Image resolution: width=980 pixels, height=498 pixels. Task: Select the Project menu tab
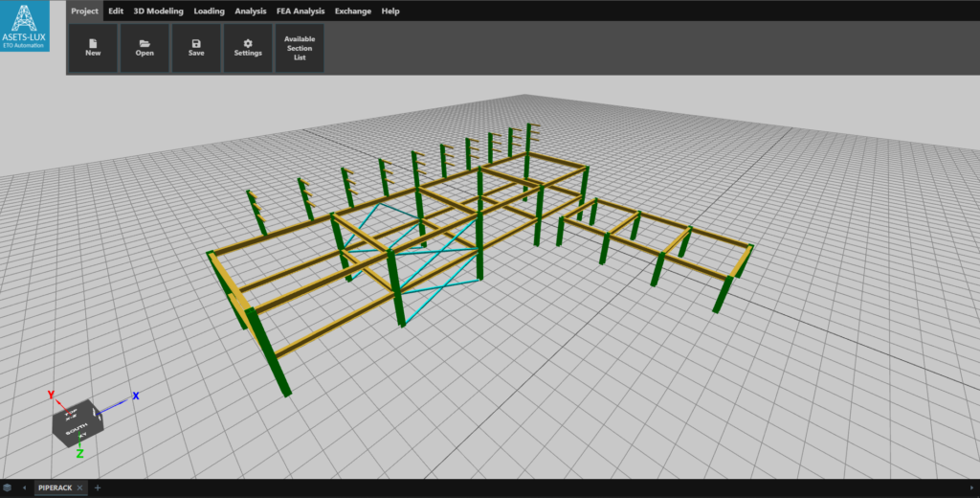tap(84, 11)
